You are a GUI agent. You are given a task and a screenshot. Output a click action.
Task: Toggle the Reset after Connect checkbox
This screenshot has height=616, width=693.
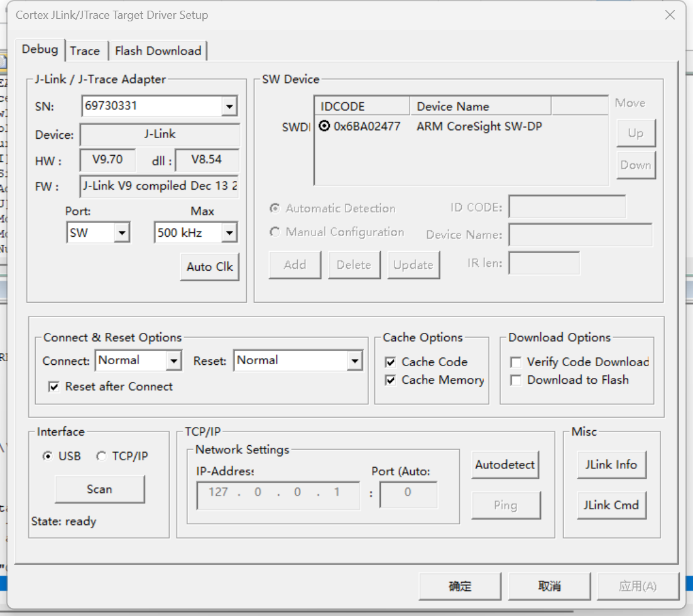pos(54,387)
